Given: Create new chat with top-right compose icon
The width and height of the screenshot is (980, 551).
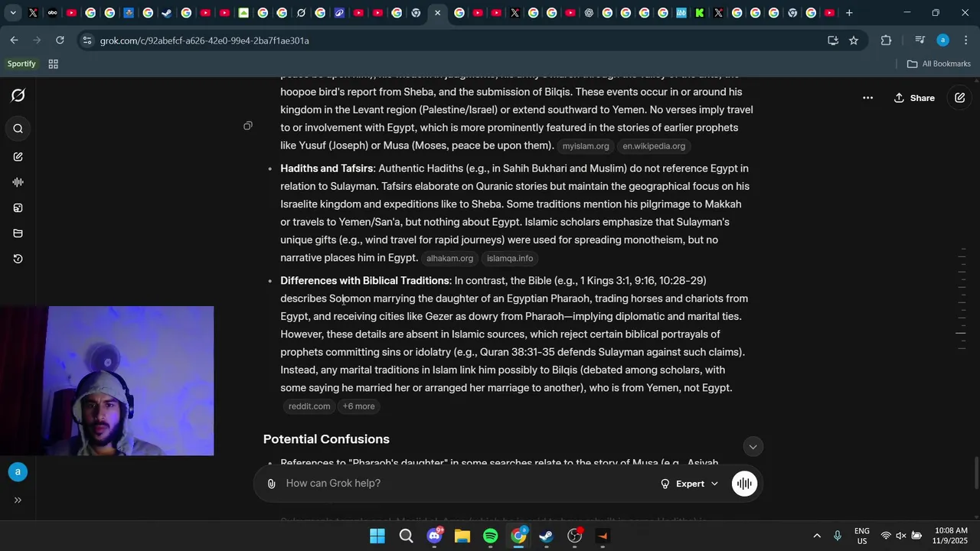Looking at the screenshot, I should 960,98.
